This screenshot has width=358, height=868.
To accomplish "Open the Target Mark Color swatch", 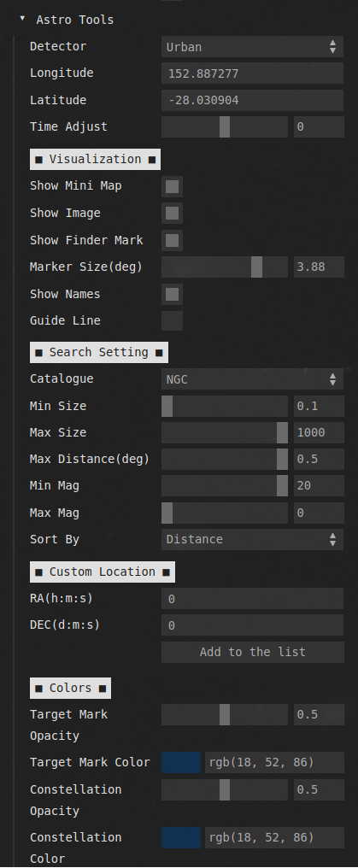I will click(x=181, y=763).
